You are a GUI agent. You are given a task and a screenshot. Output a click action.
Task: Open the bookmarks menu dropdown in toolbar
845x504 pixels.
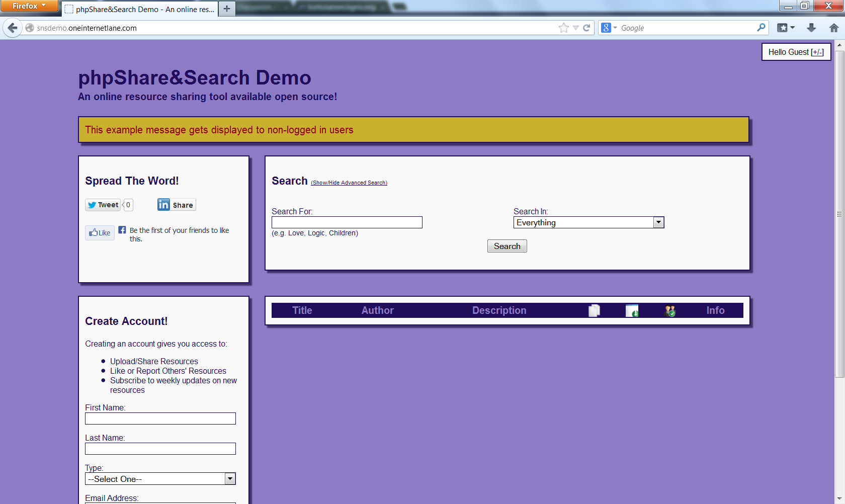pos(786,28)
